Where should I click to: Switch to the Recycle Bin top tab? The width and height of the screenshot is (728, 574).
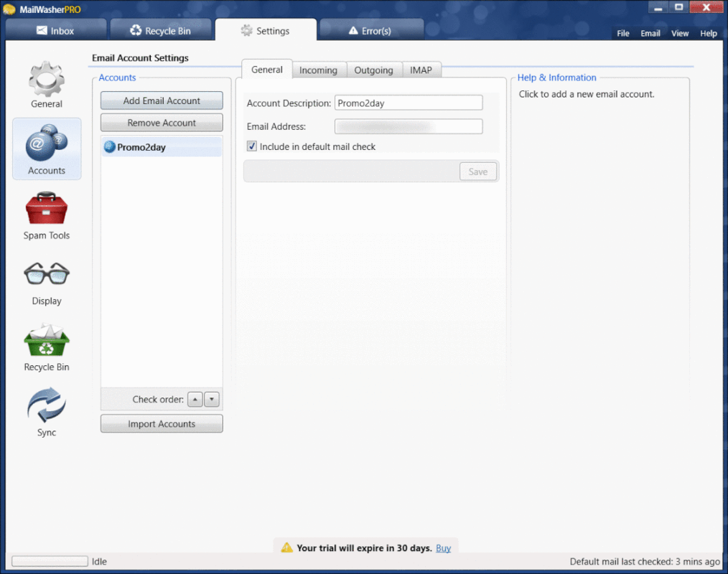coord(161,31)
